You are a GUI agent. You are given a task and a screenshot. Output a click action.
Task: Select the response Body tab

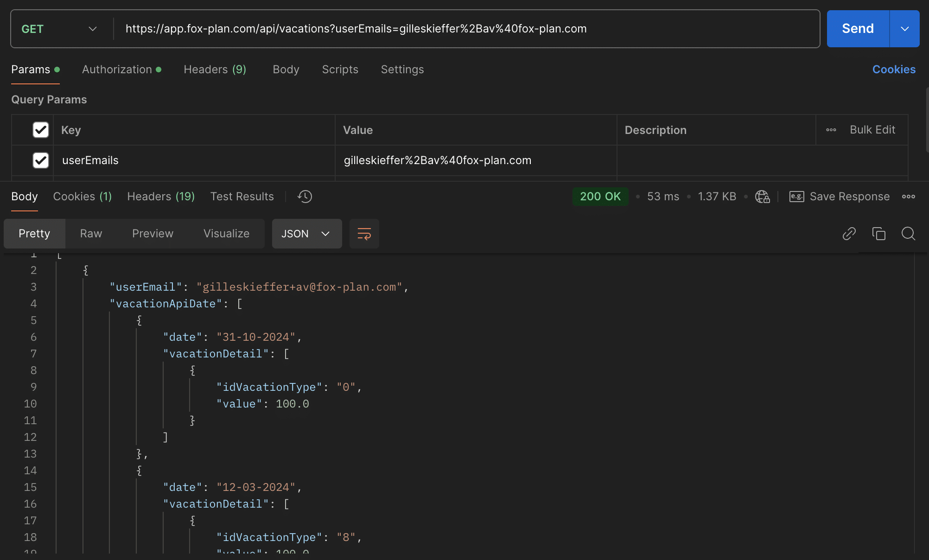coord(25,197)
